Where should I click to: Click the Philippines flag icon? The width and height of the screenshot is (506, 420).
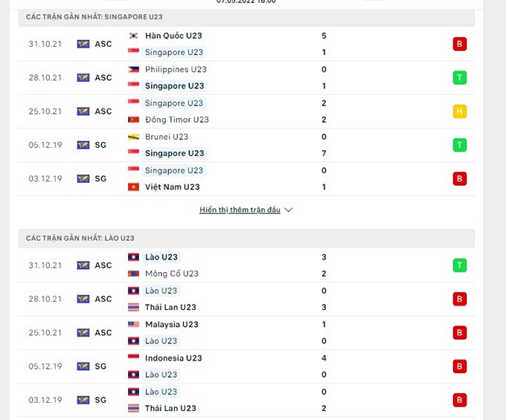tap(134, 69)
